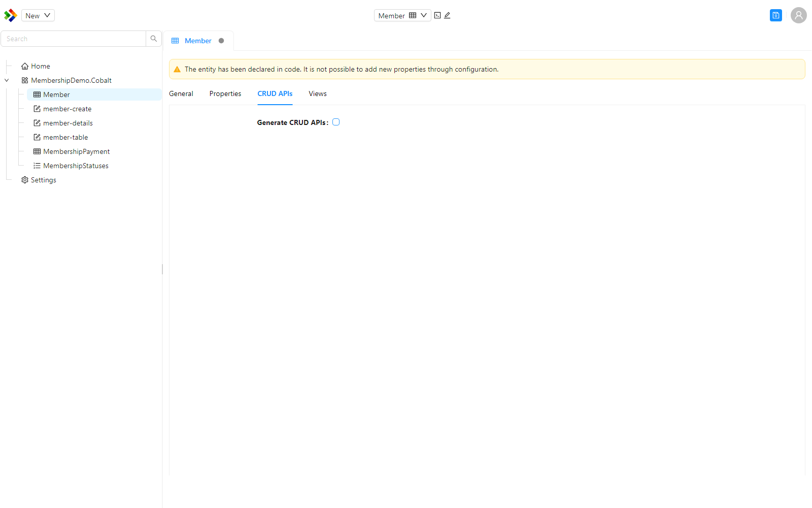Click the Generate CRUD APIs label

(x=292, y=122)
